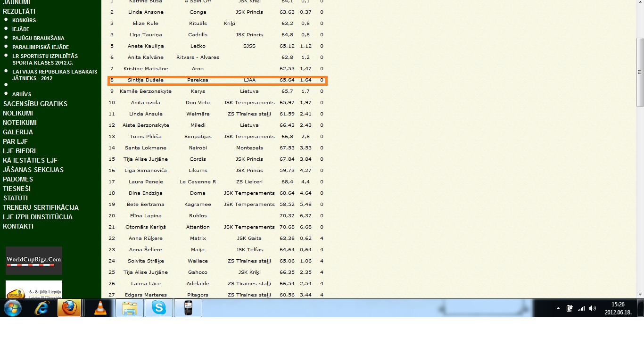Open the KONTAKTI page
Image resolution: width=644 pixels, height=362 pixels.
point(18,226)
